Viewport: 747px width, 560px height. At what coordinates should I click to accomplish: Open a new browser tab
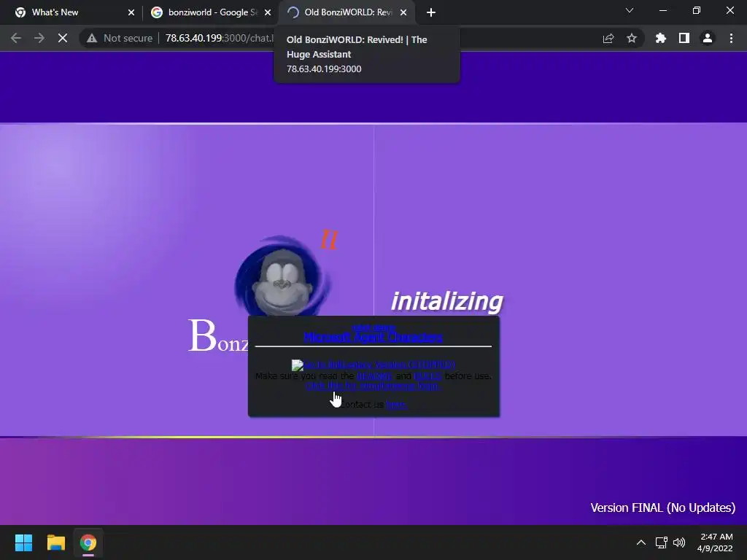tap(430, 12)
